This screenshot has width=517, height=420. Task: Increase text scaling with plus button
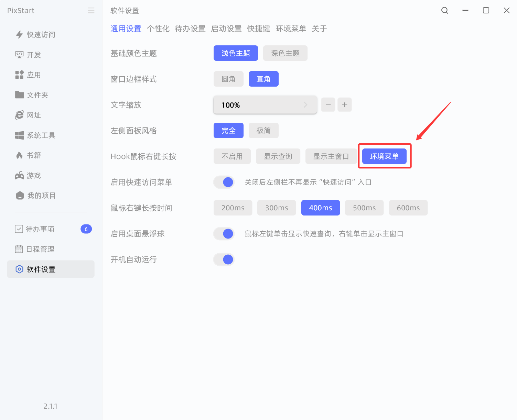coord(345,105)
